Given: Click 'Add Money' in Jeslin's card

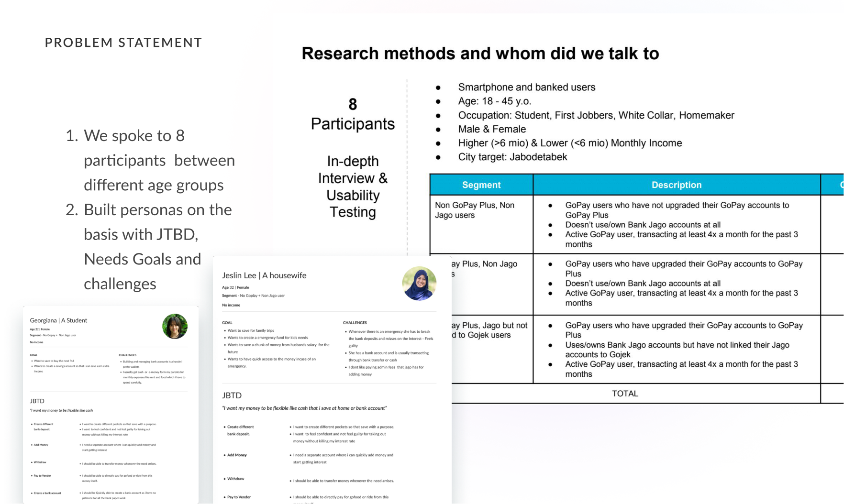Looking at the screenshot, I should click(237, 455).
